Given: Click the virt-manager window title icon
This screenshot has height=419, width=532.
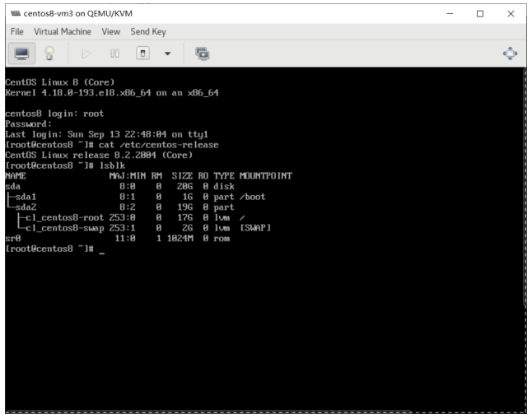Looking at the screenshot, I should click(x=16, y=13).
